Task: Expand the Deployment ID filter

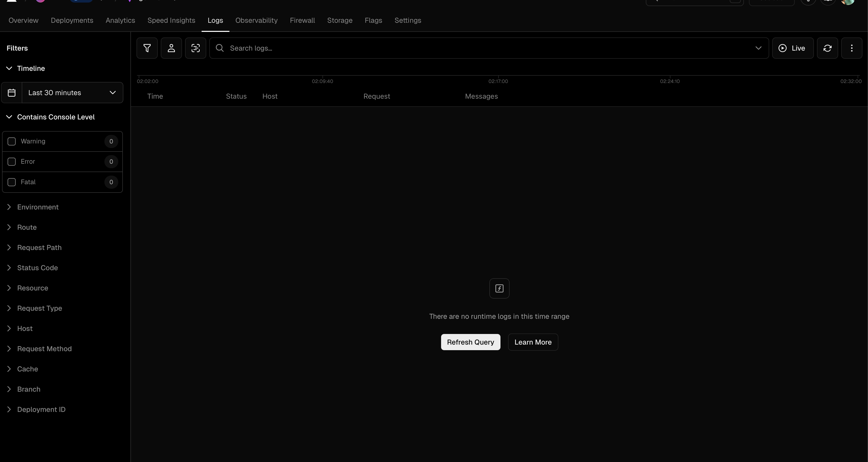Action: click(36, 409)
